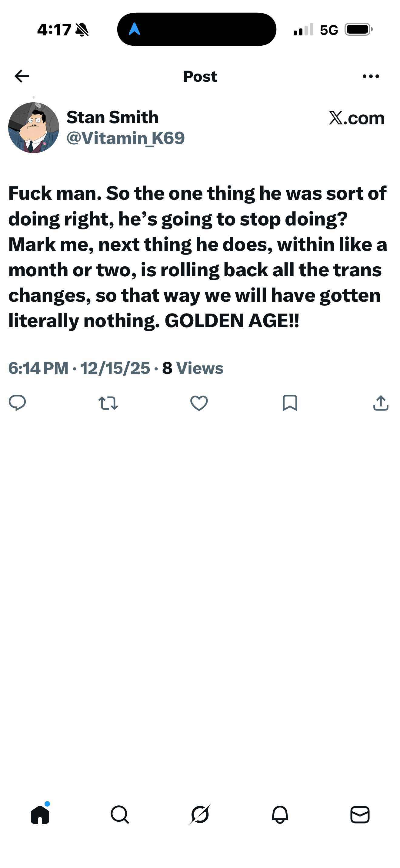The height and width of the screenshot is (868, 400).
Task: Open Messages envelope tab
Action: coord(360,815)
